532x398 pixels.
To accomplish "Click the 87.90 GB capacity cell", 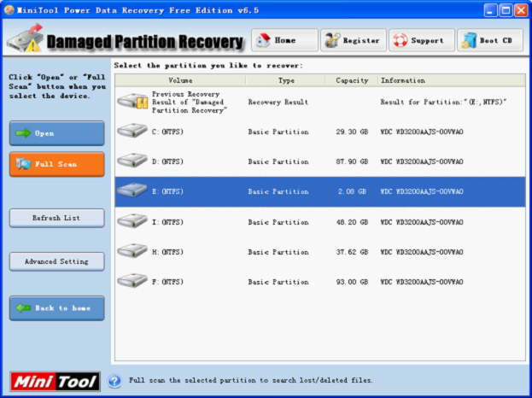I will 352,161.
